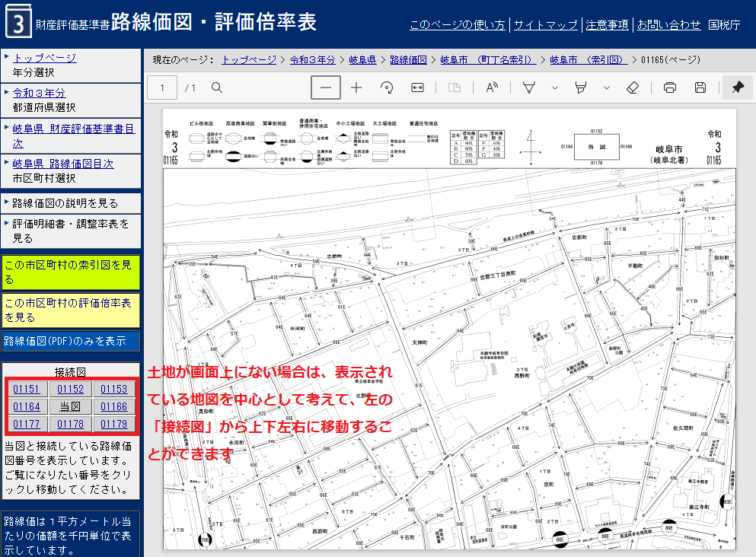This screenshot has width=756, height=557.
Task: Open the page view icon
Action: tap(455, 88)
